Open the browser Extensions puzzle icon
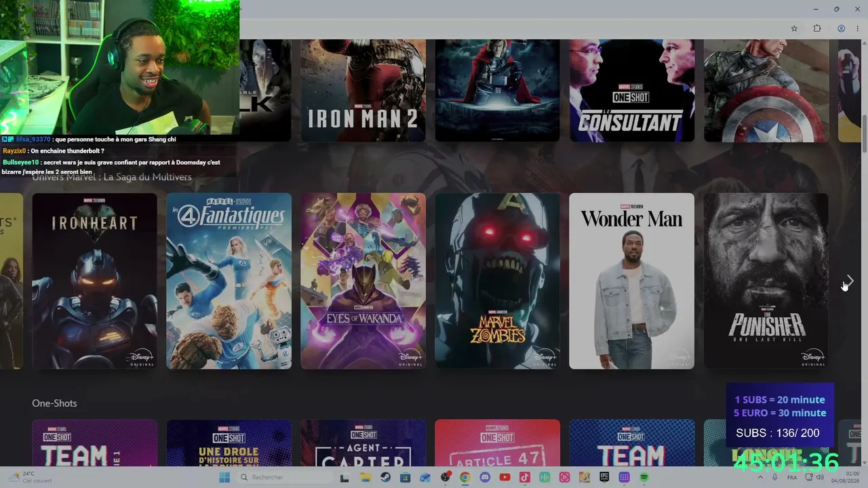 tap(817, 28)
